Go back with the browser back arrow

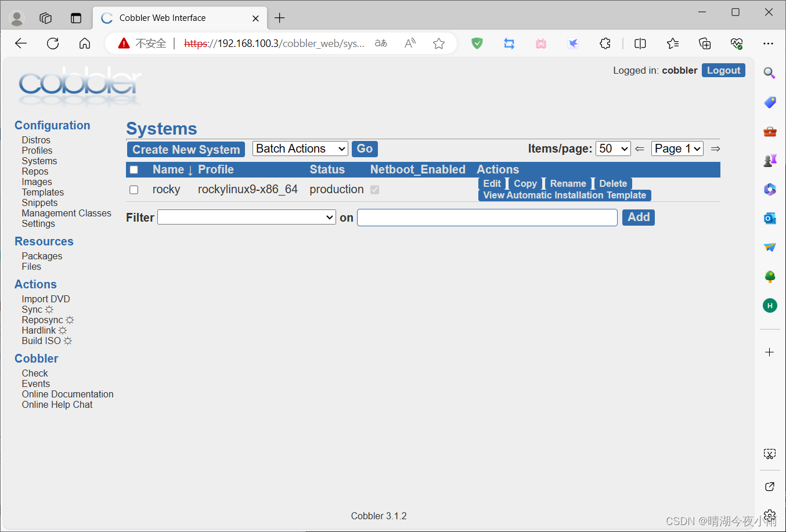21,44
